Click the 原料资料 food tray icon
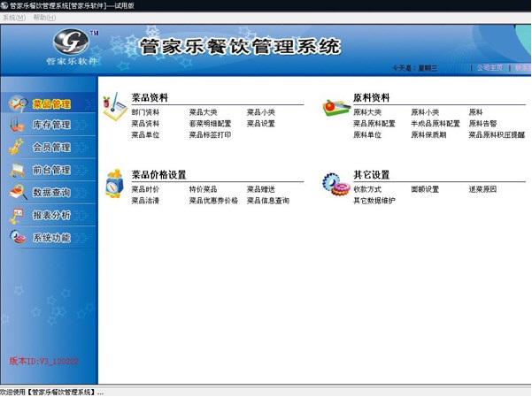The image size is (532, 397). [335, 108]
